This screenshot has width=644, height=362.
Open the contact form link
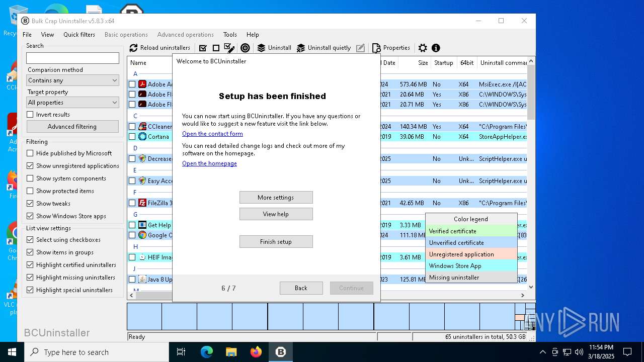point(212,134)
